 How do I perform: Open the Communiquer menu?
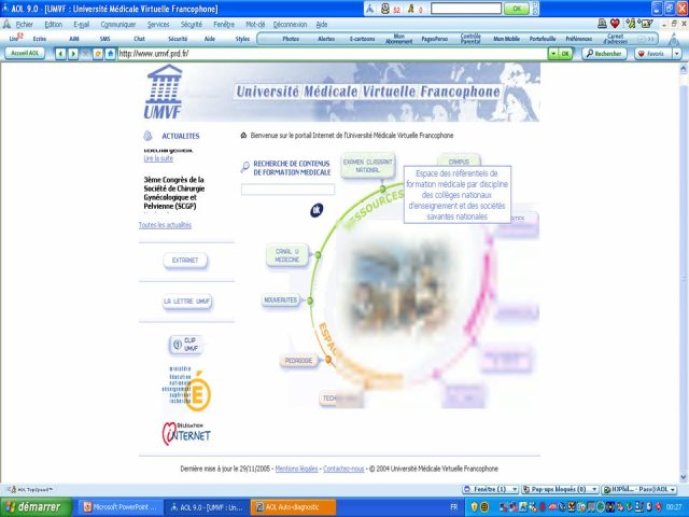118,24
